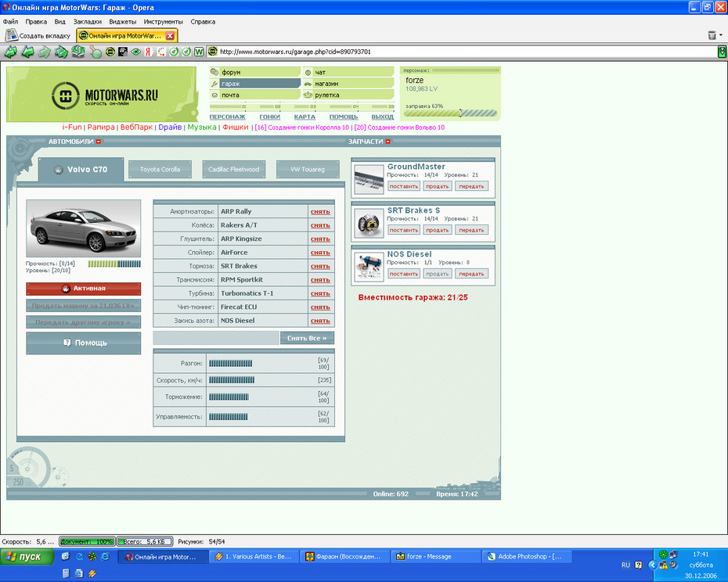This screenshot has width=728, height=582.
Task: Click the Продать машину за 21,036 LV button
Action: click(x=84, y=306)
